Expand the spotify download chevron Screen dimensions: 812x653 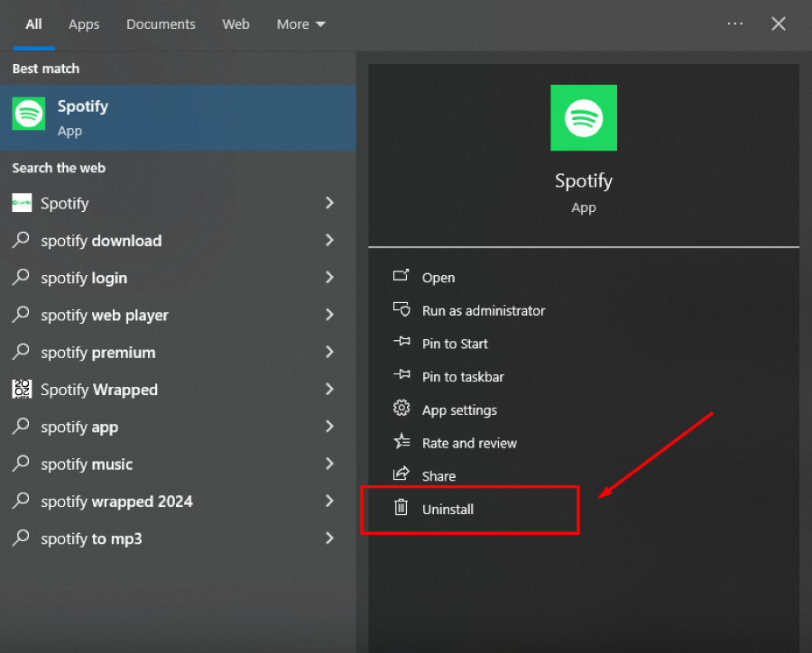(329, 240)
